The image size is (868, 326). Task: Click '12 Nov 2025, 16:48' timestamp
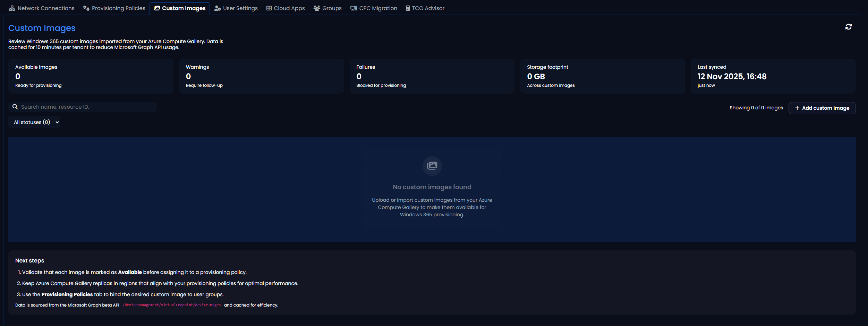click(732, 76)
